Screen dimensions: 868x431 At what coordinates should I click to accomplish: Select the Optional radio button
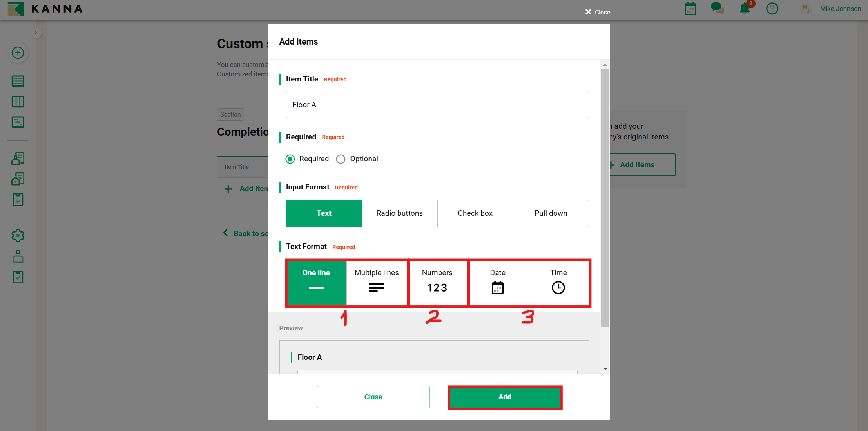point(341,159)
